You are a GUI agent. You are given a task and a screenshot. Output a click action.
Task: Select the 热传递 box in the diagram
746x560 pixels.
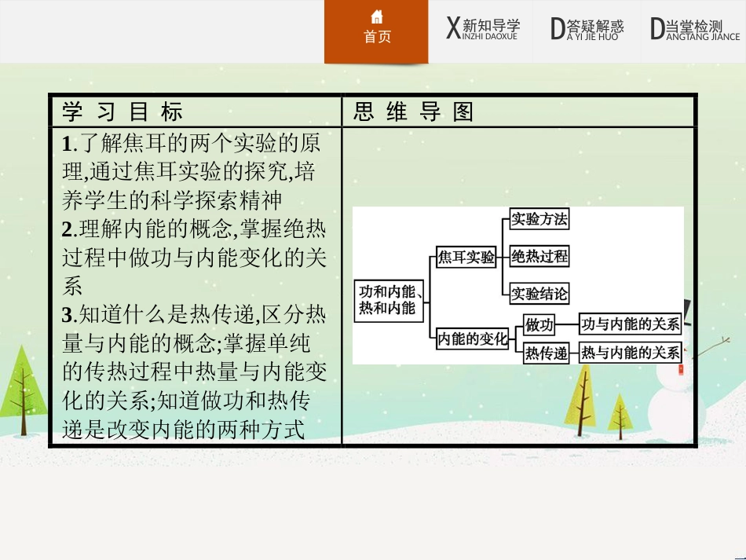point(547,353)
